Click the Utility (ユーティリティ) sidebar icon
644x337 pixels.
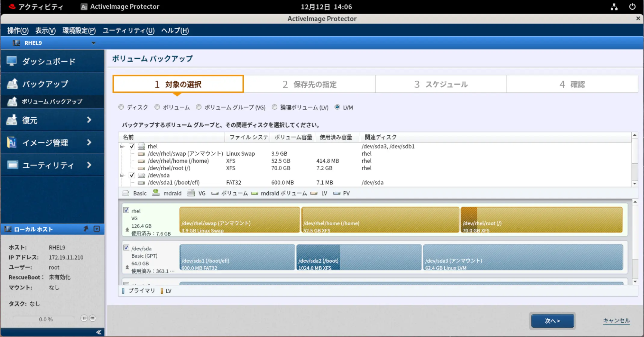click(12, 165)
